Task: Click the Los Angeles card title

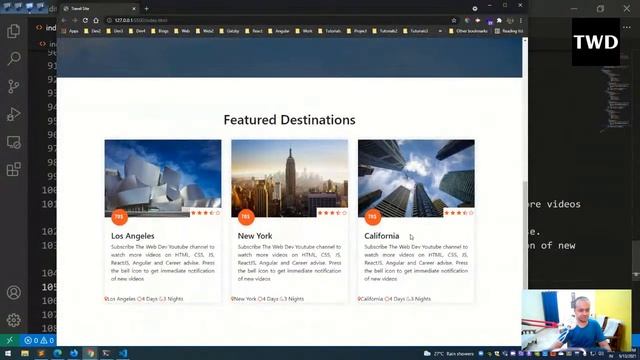Action: (133, 236)
